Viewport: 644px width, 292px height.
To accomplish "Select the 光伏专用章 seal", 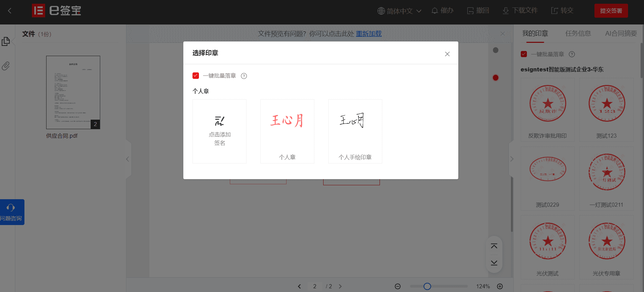I will pos(606,247).
